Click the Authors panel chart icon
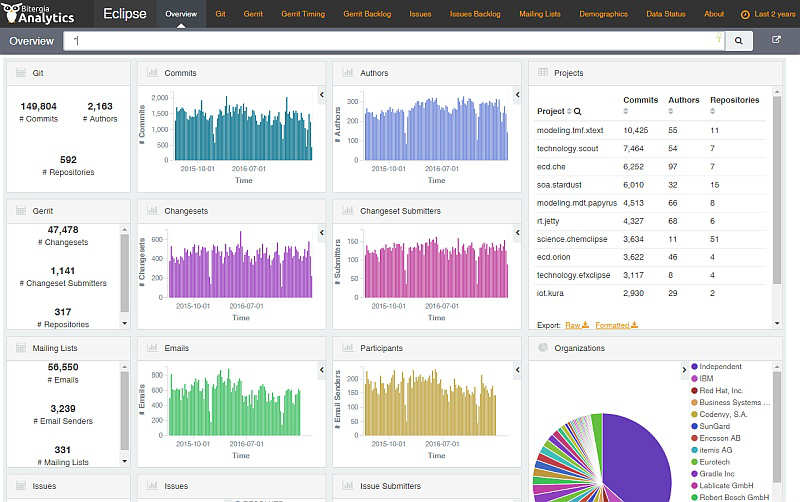The height and width of the screenshot is (502, 800). point(348,72)
